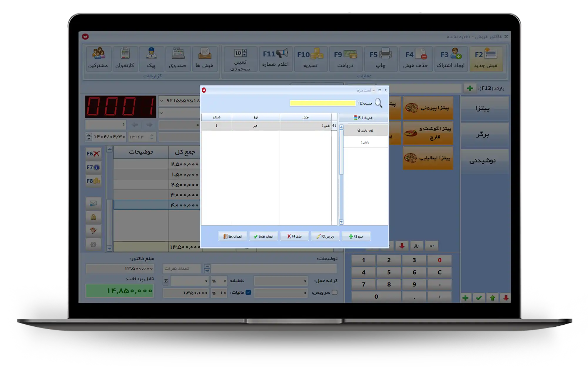Click the F2 فیش جدید toolbar icon
588x367 pixels.
click(486, 59)
